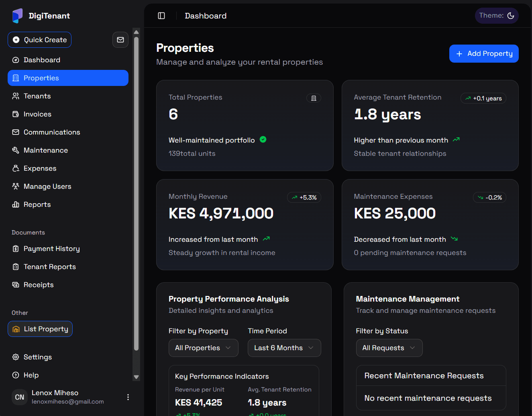Navigate to the Invoices page
Viewport: 532px width, 416px height.
tap(37, 114)
